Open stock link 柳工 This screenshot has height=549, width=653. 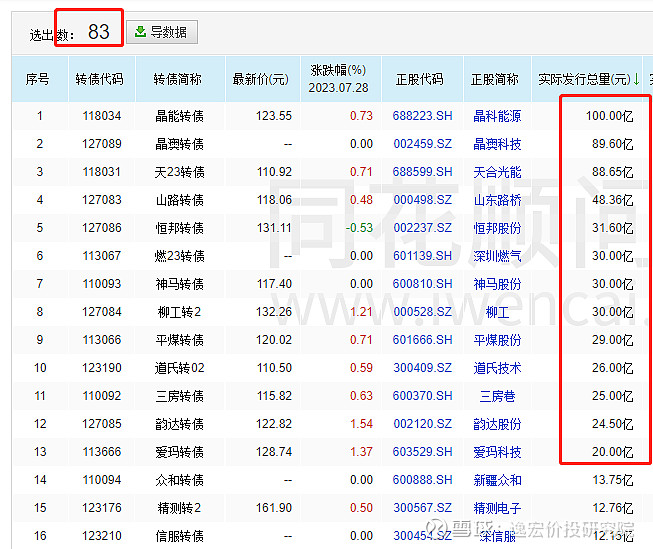497,312
